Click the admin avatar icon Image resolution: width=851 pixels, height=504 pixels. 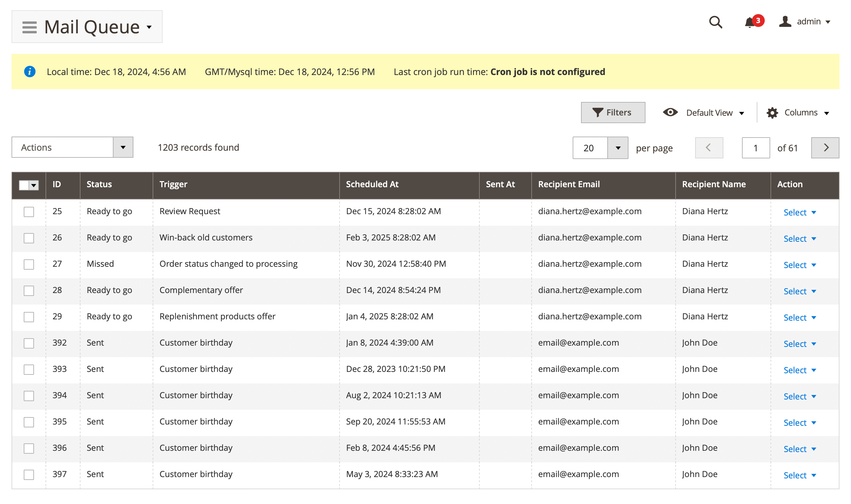coord(786,22)
